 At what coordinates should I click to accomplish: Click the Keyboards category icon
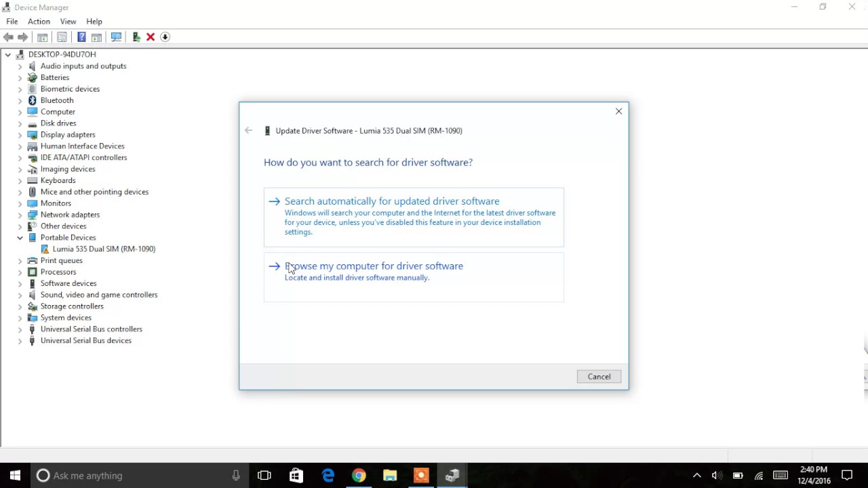tap(32, 180)
